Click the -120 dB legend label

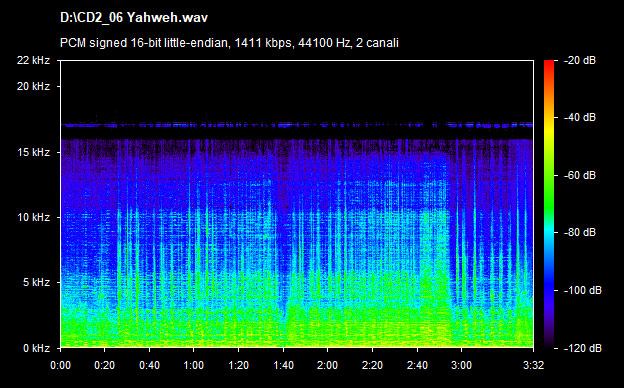point(583,348)
